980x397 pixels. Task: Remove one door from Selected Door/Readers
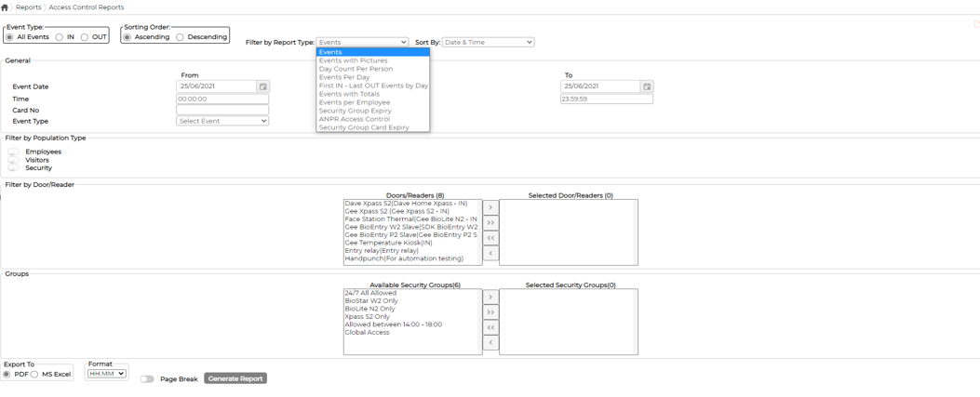(x=490, y=254)
